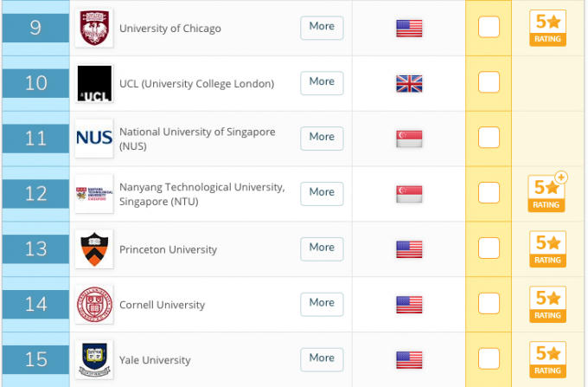Click the UCL logo icon

coord(93,84)
